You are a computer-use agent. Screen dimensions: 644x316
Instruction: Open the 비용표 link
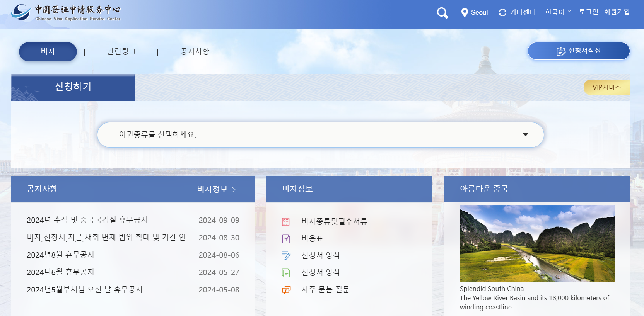312,238
